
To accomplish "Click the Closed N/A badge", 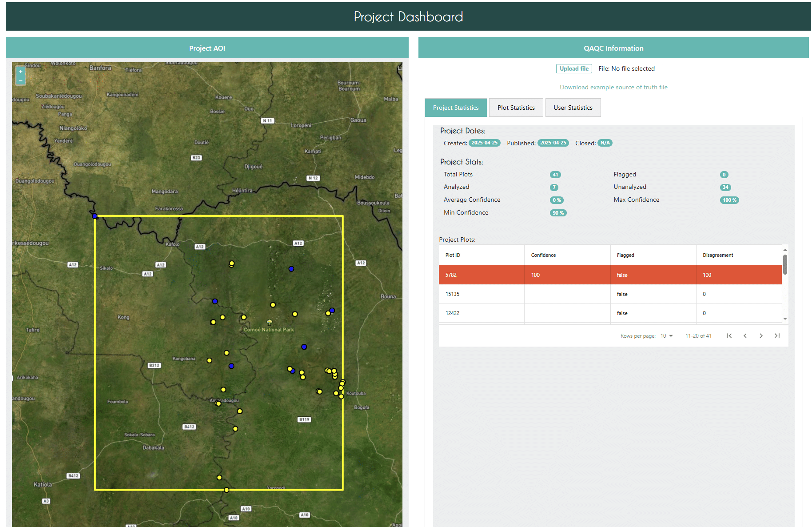I will 605,143.
